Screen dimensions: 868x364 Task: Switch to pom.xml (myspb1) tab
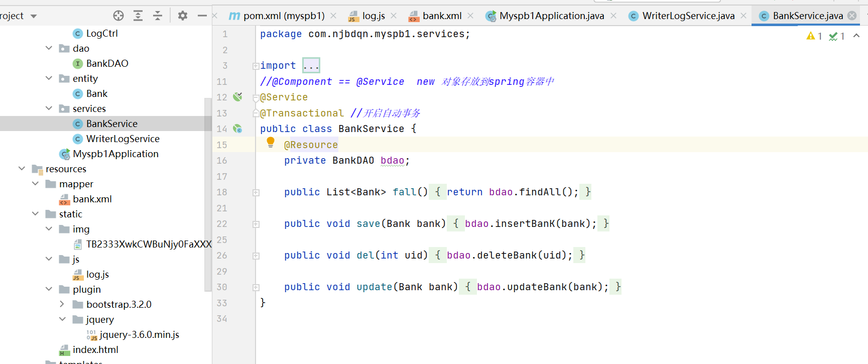[x=277, y=16]
